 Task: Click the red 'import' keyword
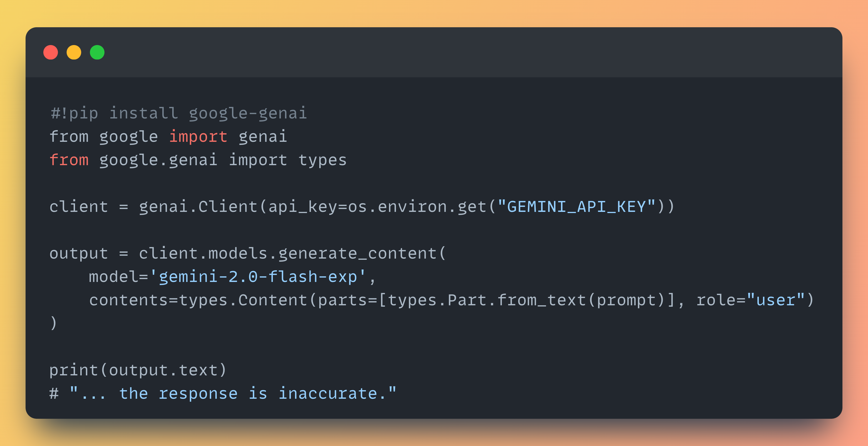(198, 137)
